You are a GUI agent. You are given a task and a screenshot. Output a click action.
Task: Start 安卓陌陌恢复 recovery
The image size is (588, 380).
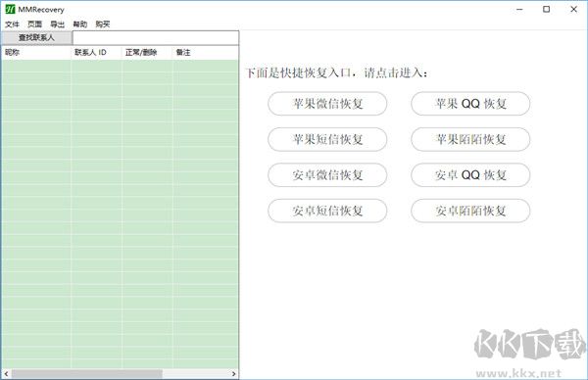click(470, 211)
